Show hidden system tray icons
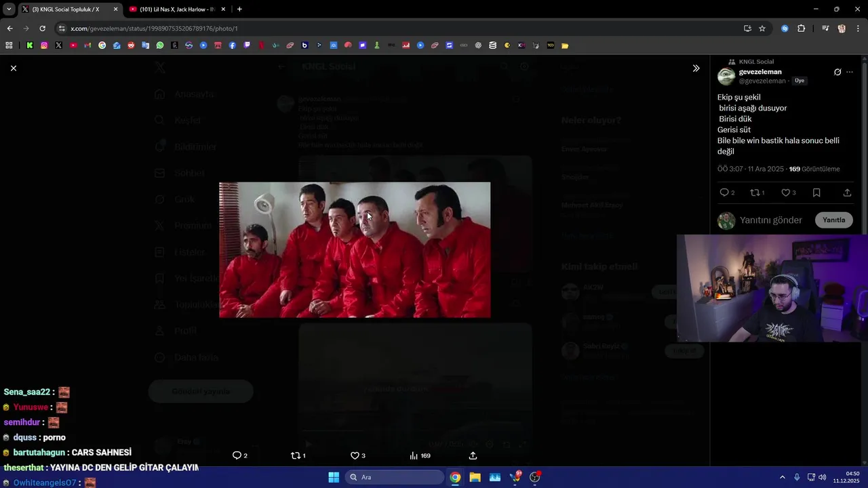Image resolution: width=868 pixels, height=488 pixels. pyautogui.click(x=782, y=477)
